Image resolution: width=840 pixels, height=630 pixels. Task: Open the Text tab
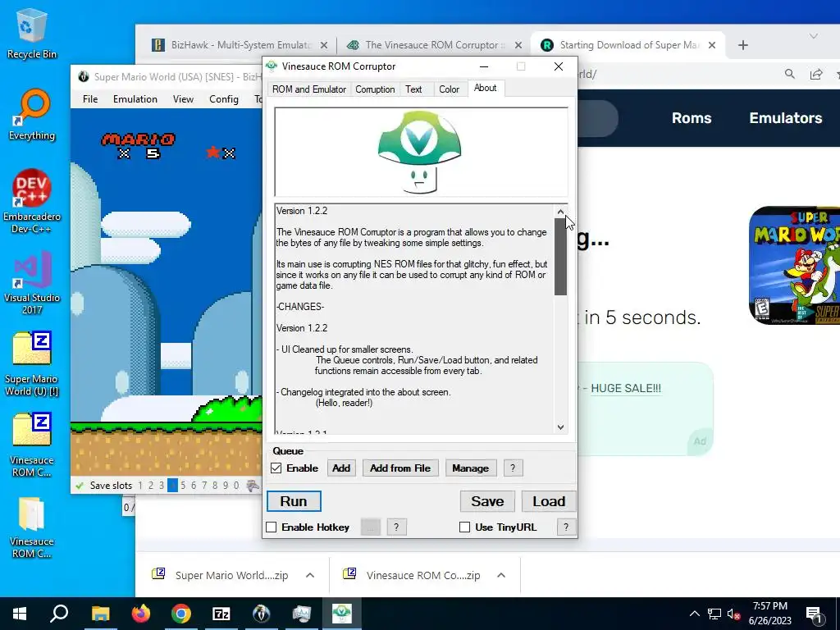coord(413,89)
